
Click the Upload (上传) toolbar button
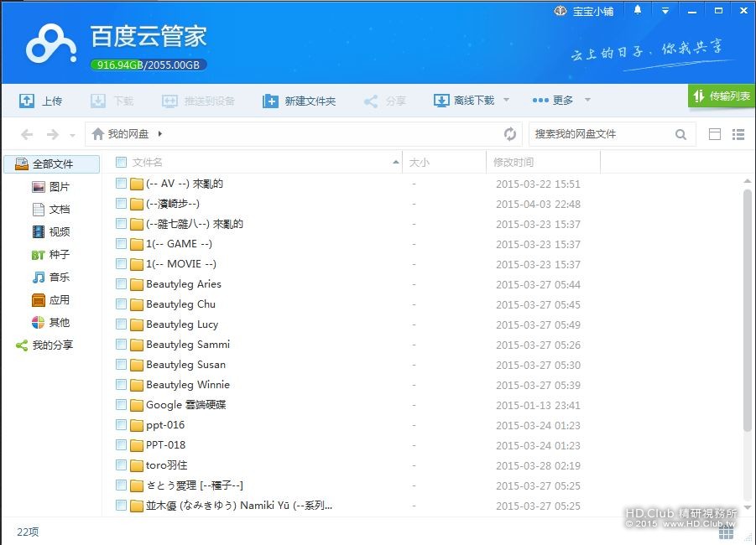coord(40,101)
